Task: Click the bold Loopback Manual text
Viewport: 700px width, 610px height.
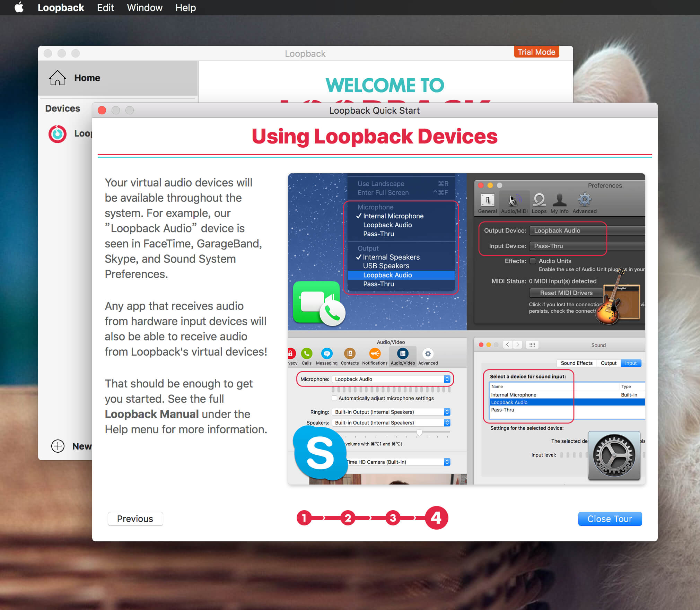Action: point(152,414)
